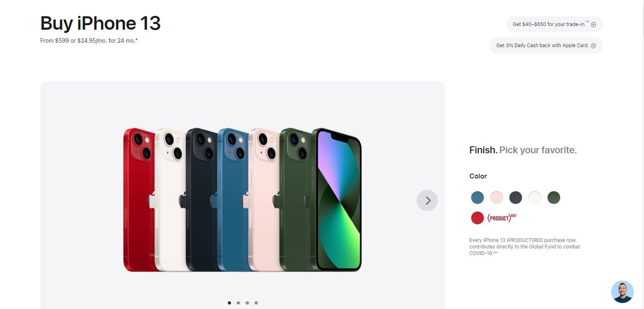This screenshot has width=644, height=309.
Task: Go to second gallery slide dot
Action: pos(238,303)
